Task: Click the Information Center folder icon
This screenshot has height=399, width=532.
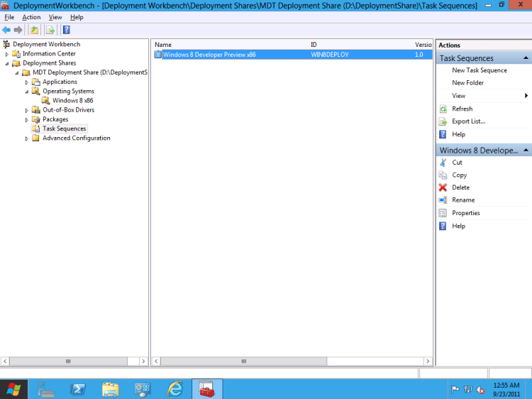Action: tap(16, 54)
